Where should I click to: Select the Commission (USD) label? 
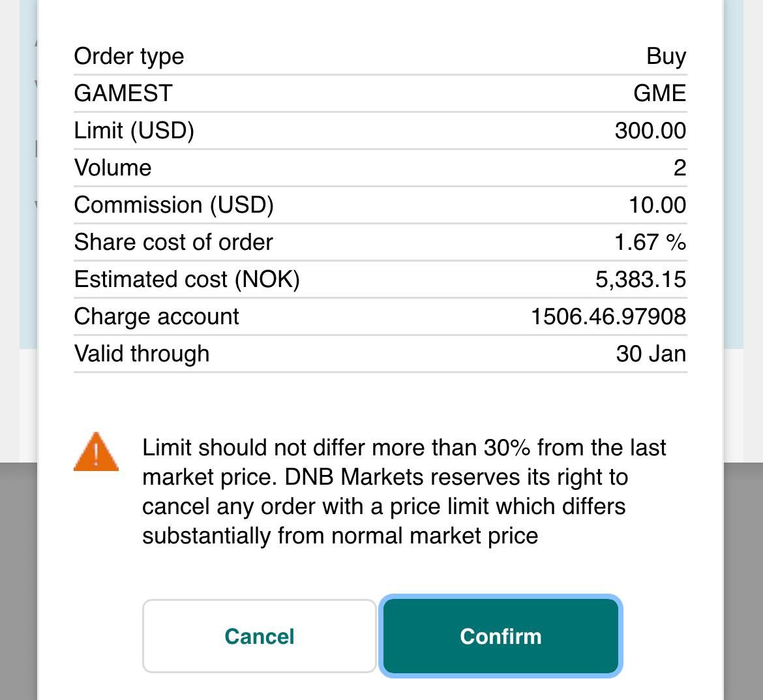[x=173, y=205]
